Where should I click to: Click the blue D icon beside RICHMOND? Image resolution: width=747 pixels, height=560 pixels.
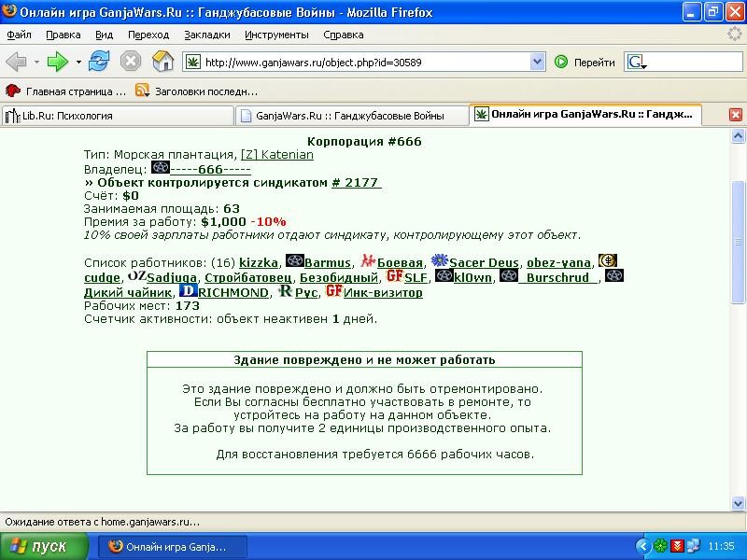click(189, 290)
